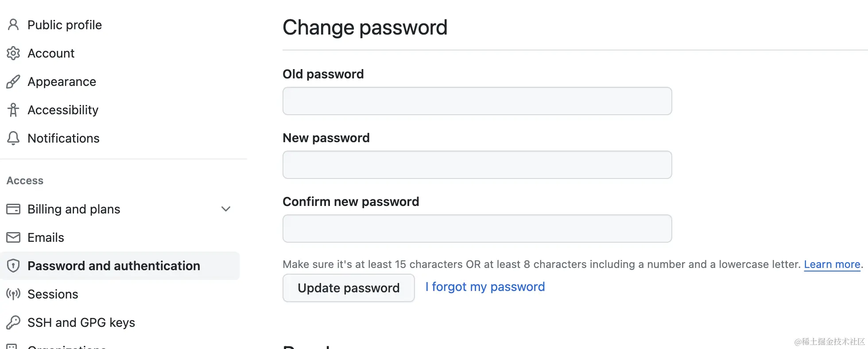Open the Learn more link

click(x=832, y=264)
